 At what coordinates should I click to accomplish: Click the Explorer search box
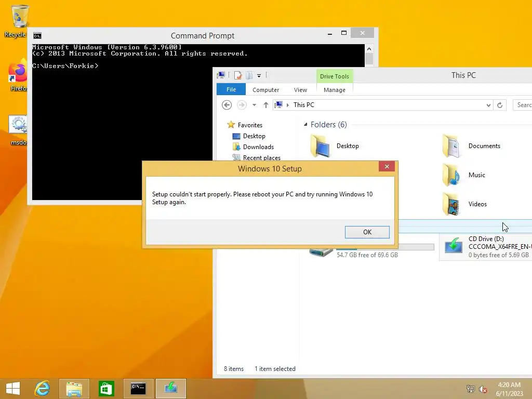(523, 105)
